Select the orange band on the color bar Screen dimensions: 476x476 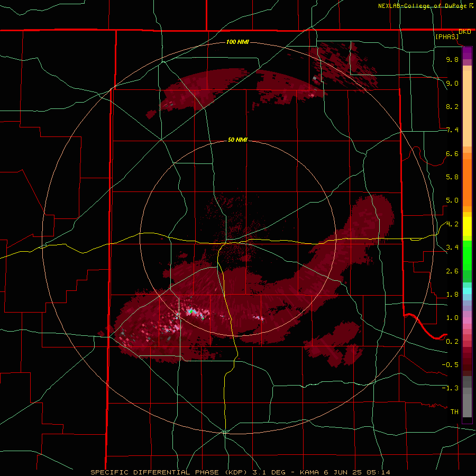(467, 182)
